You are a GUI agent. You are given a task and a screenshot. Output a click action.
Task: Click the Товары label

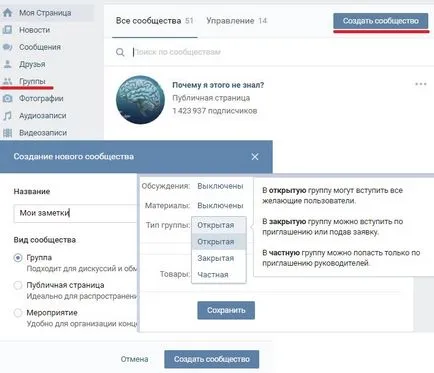[x=175, y=274]
